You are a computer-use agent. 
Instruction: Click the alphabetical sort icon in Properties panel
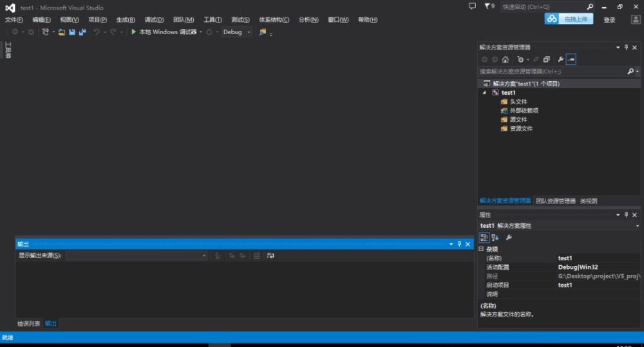(495, 238)
